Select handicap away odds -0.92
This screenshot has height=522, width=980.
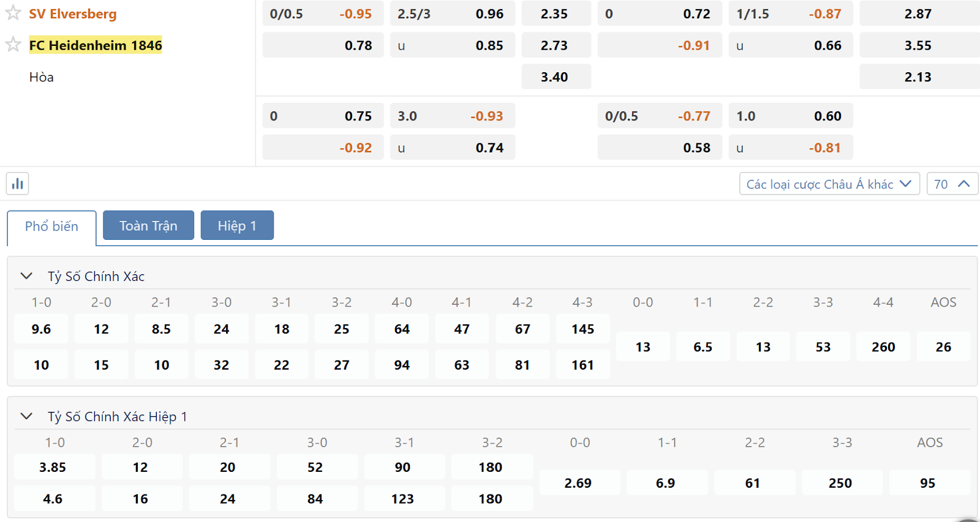[323, 147]
